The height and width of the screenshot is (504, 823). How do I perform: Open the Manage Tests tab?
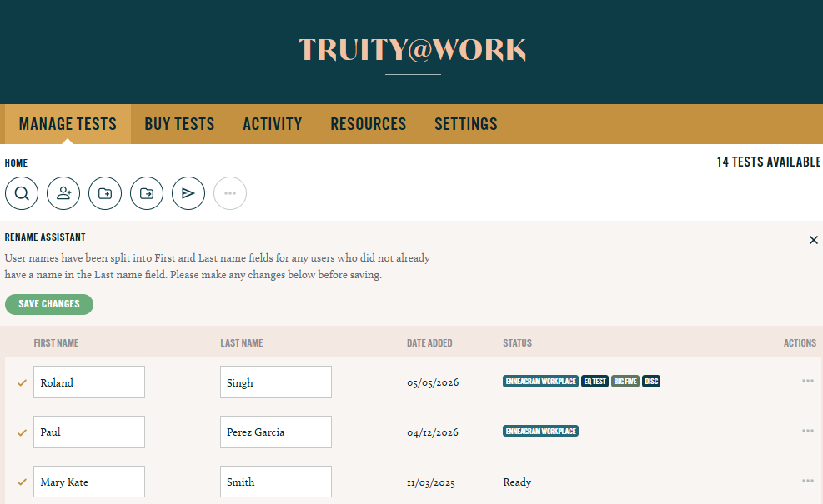[68, 124]
